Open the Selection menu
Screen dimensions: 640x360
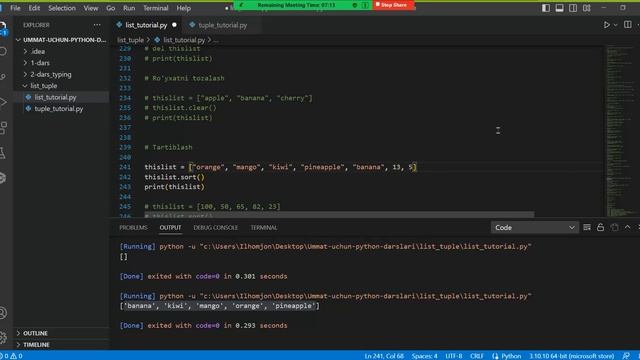coord(62,8)
